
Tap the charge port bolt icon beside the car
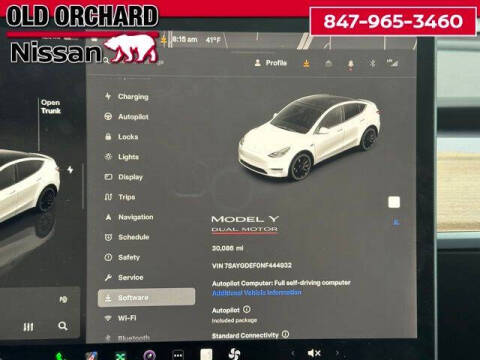point(70,170)
